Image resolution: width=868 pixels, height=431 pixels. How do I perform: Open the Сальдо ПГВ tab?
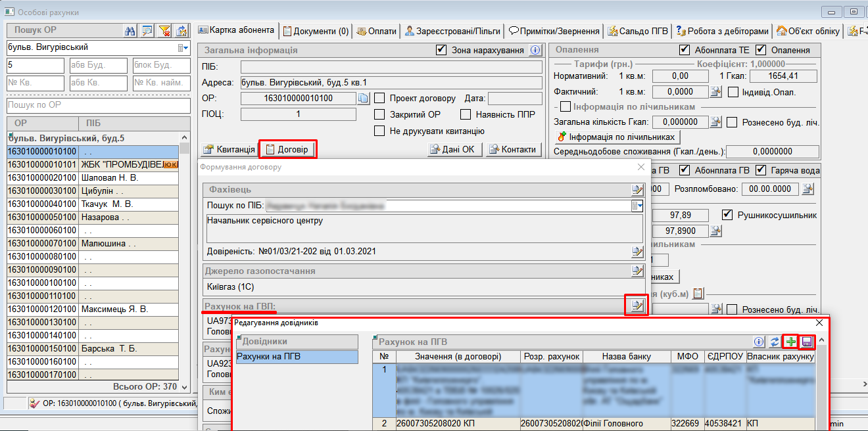(x=638, y=31)
